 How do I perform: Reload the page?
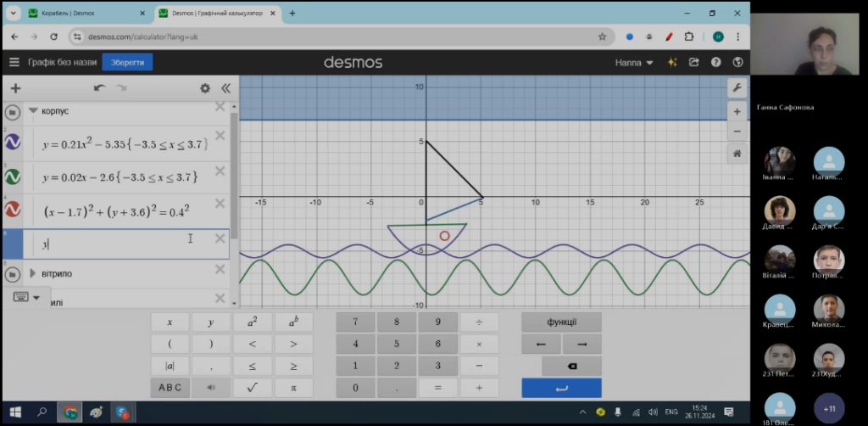[53, 36]
